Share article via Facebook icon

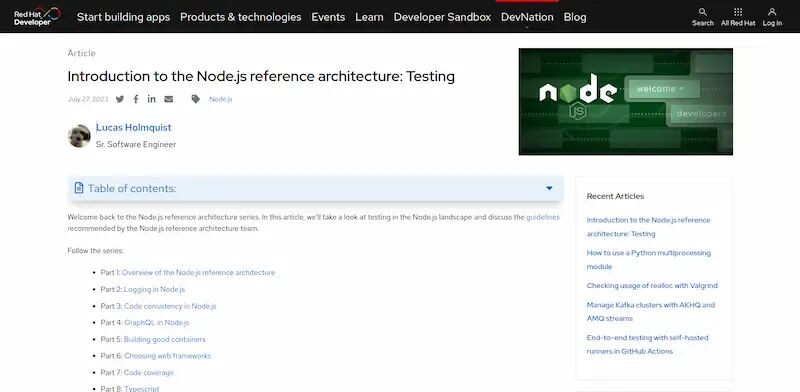coord(136,99)
